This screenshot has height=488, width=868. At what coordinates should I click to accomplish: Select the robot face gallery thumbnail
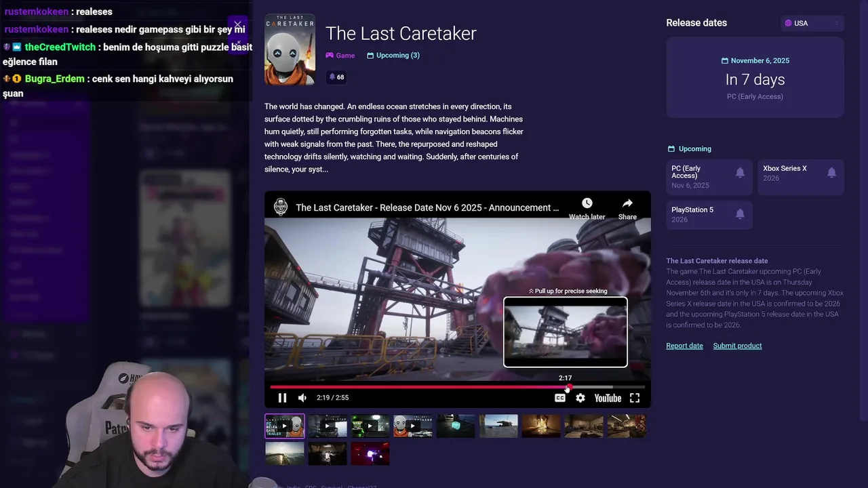[x=413, y=426]
